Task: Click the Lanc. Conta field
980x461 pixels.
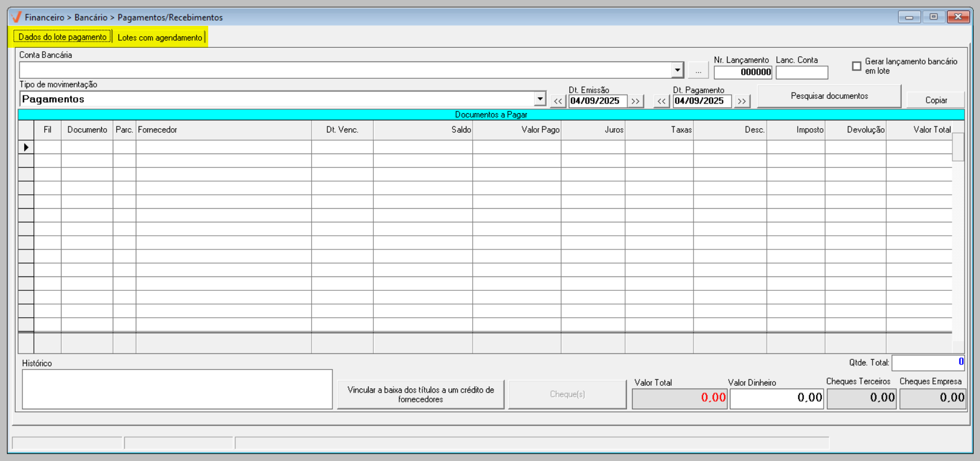Action: pos(802,72)
